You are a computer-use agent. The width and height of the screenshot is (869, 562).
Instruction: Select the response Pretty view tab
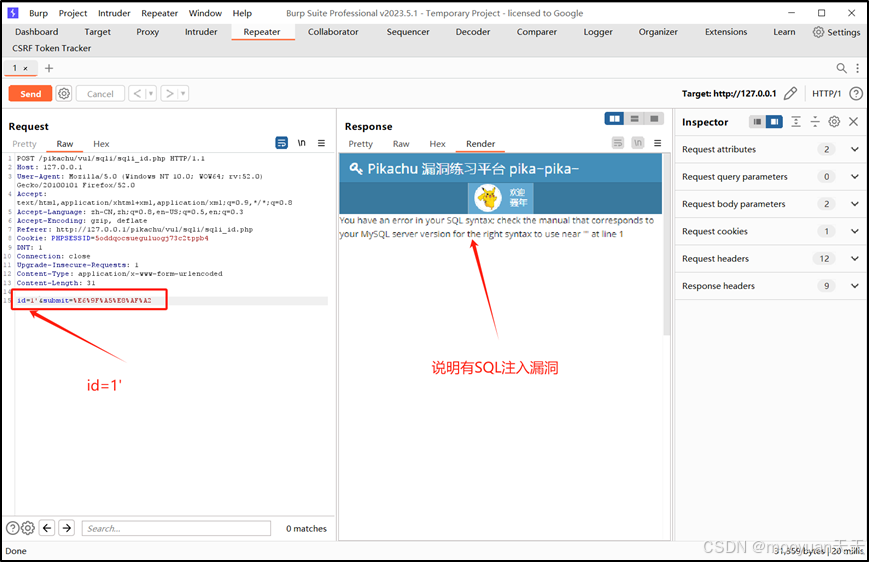pos(360,144)
